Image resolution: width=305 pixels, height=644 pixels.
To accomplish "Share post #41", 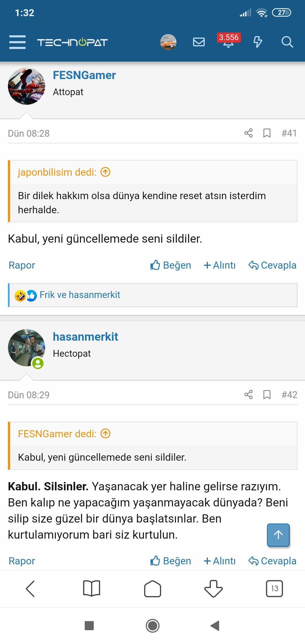I will pos(249,133).
